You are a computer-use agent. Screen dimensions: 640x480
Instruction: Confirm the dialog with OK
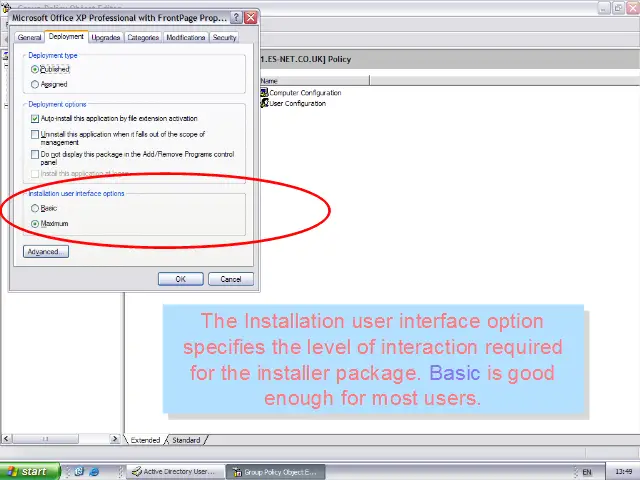181,279
